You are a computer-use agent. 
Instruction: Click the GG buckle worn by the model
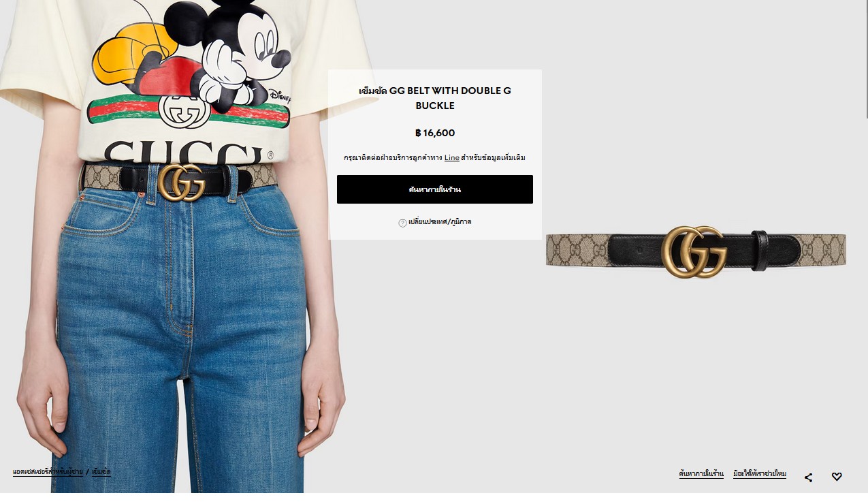[182, 182]
